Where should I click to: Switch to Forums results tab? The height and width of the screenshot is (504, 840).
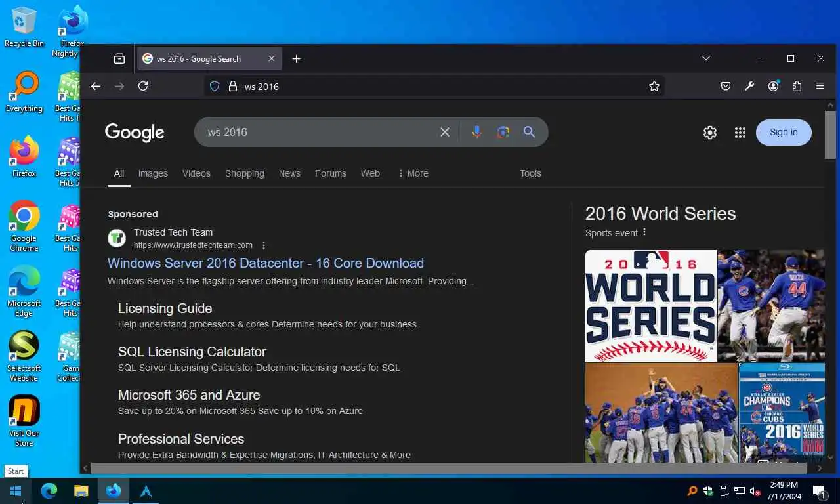(x=330, y=173)
